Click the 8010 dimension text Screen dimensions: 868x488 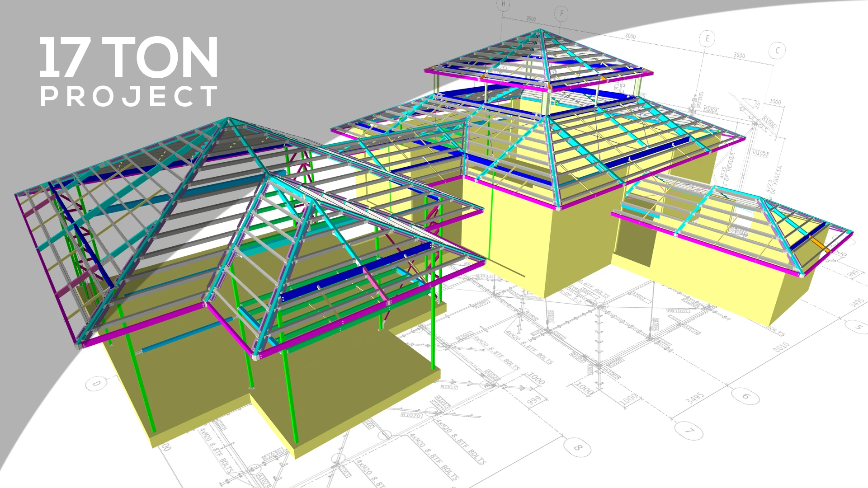click(x=781, y=347)
